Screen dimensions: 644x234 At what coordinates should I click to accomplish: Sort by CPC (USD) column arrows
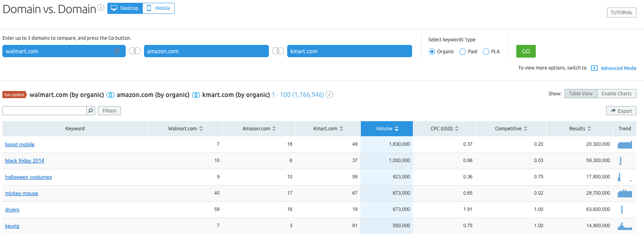coord(457,129)
